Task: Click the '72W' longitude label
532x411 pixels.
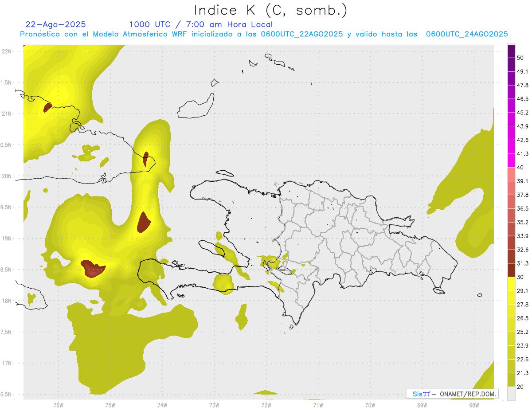Action: [x=266, y=405]
